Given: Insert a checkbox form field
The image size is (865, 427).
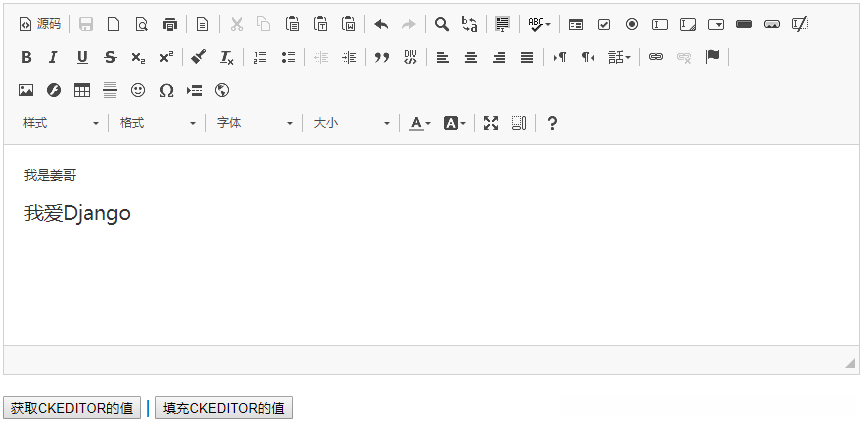Looking at the screenshot, I should pyautogui.click(x=604, y=24).
